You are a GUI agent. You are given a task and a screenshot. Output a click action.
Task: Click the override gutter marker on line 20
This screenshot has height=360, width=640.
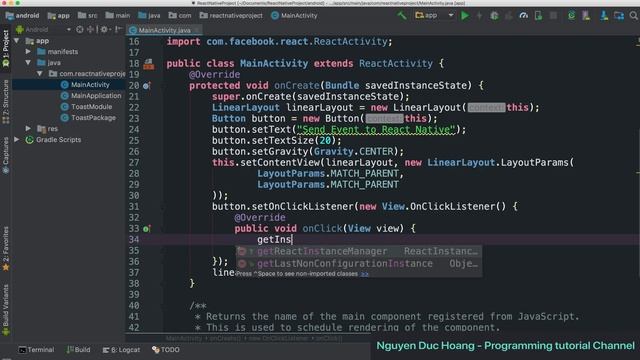pyautogui.click(x=147, y=86)
